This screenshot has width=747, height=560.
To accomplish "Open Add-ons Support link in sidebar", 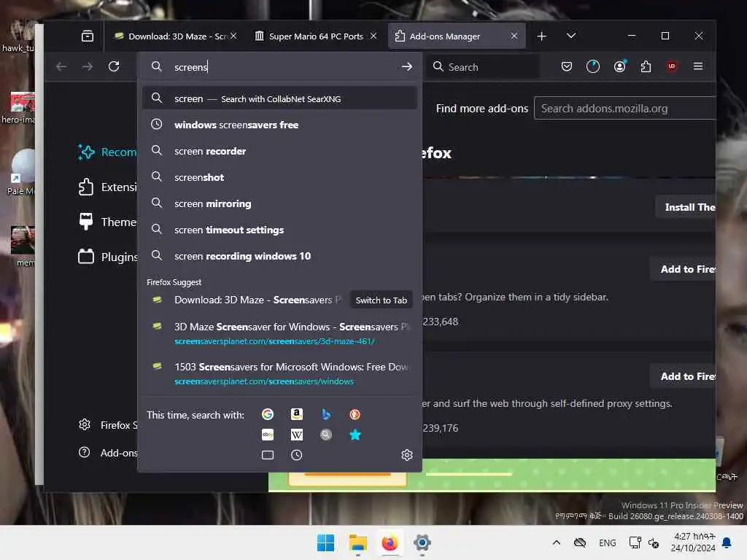I will (x=108, y=453).
